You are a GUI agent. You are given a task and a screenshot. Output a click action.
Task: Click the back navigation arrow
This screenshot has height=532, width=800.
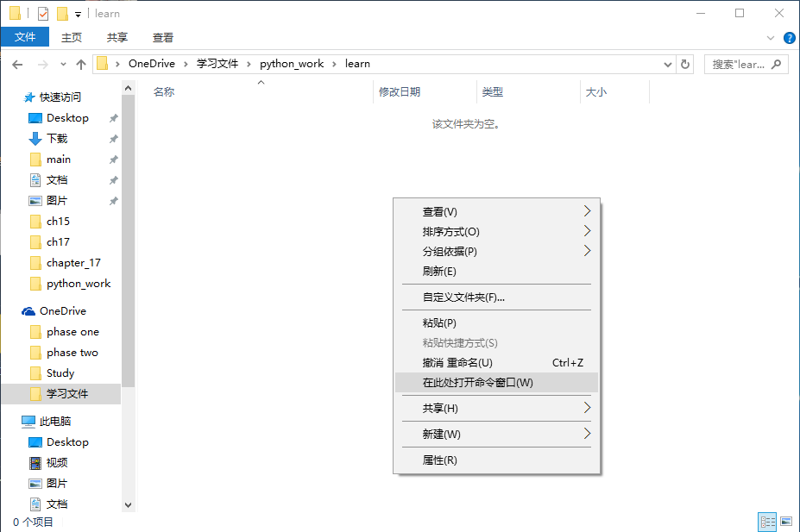(x=18, y=64)
